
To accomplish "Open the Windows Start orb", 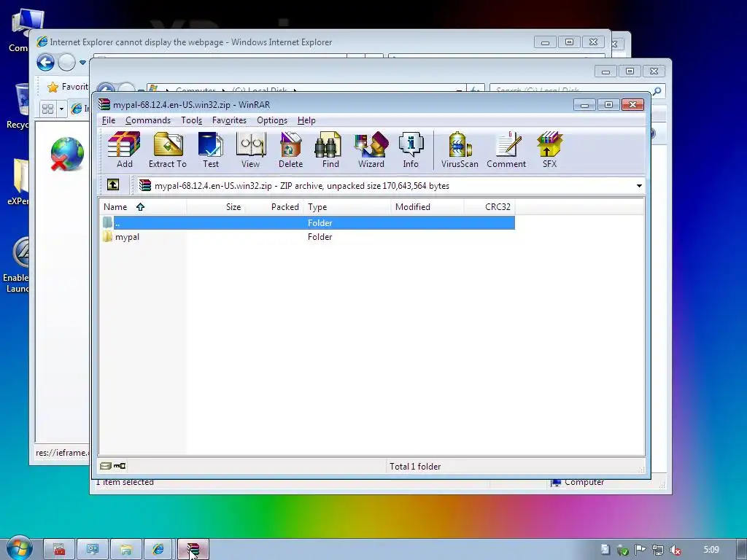I will [x=19, y=548].
